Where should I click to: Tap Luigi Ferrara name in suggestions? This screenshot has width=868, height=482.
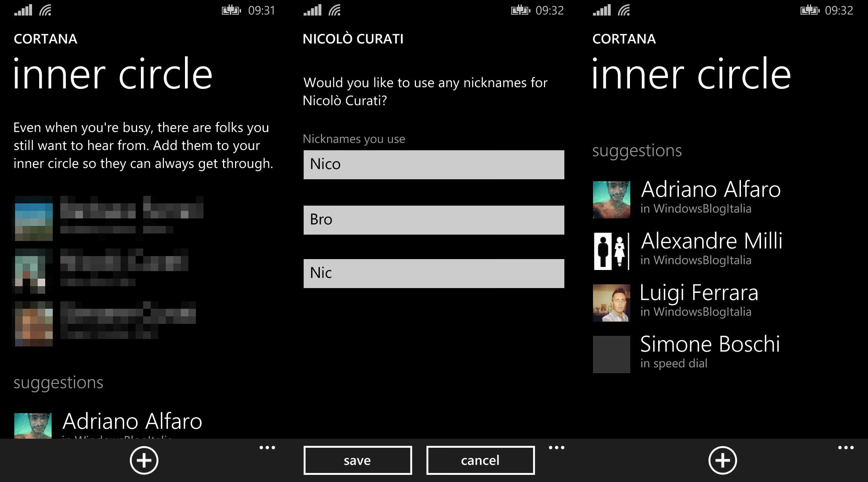[x=699, y=293]
